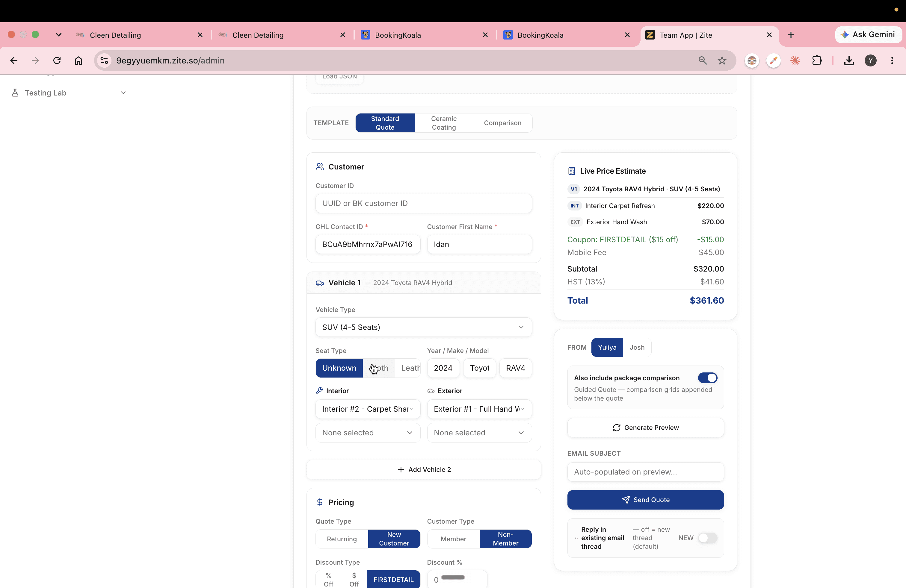Image resolution: width=906 pixels, height=588 pixels.
Task: Click Ask Gemini button
Action: 868,35
